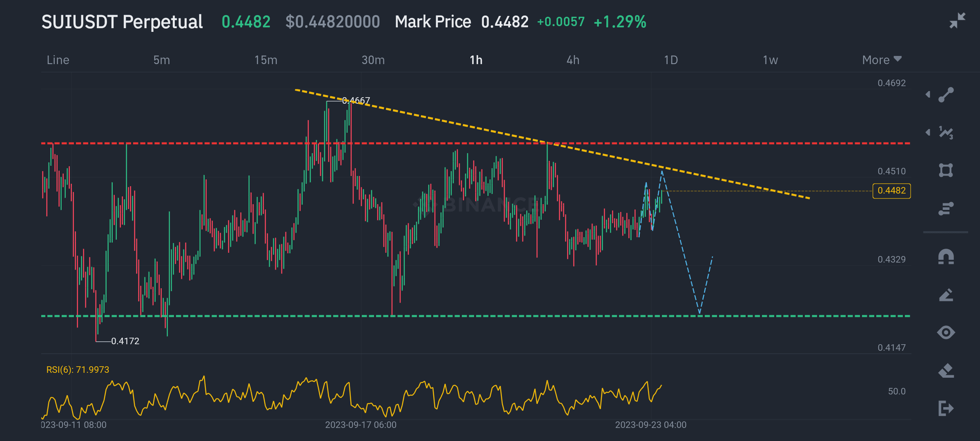The width and height of the screenshot is (980, 441).
Task: Expand line tool options arrow
Action: pos(928,95)
